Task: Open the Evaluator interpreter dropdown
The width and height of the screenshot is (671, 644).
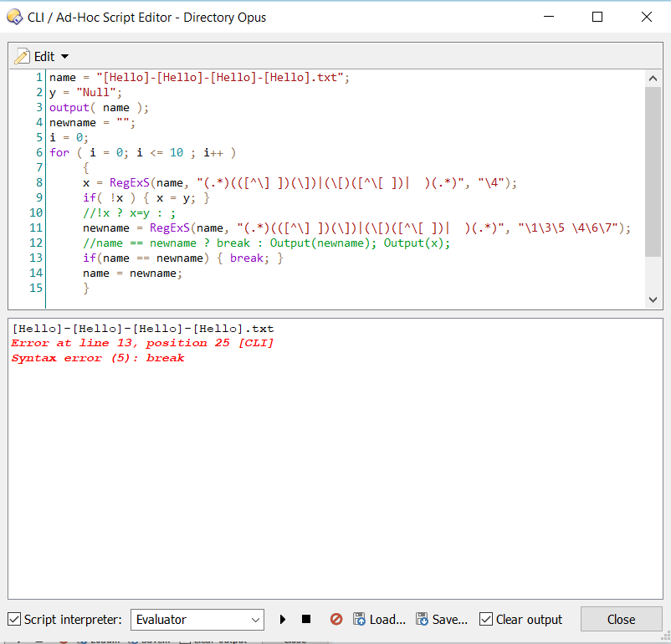Action: tap(197, 620)
